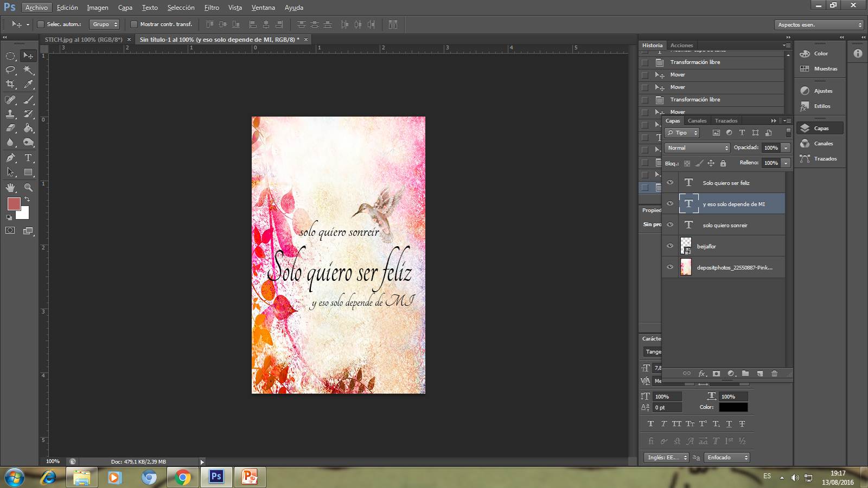Image resolution: width=868 pixels, height=488 pixels.
Task: Hide the 'Solo quiero ser feliz' layer
Action: pyautogui.click(x=670, y=183)
